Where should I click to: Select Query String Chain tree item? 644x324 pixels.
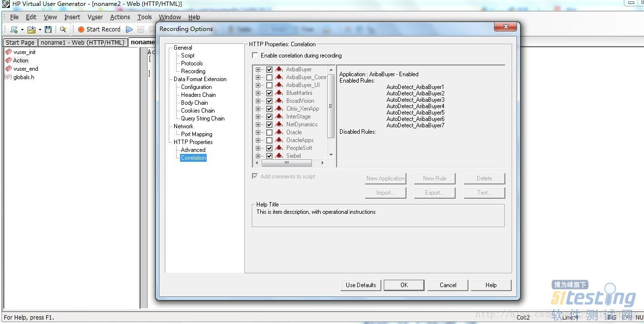(203, 118)
